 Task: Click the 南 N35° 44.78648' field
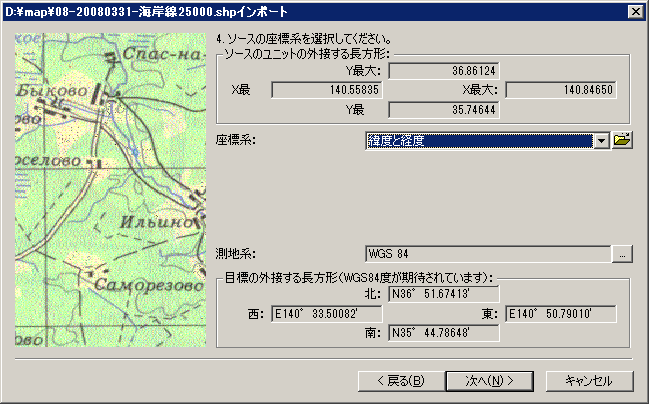tap(444, 333)
